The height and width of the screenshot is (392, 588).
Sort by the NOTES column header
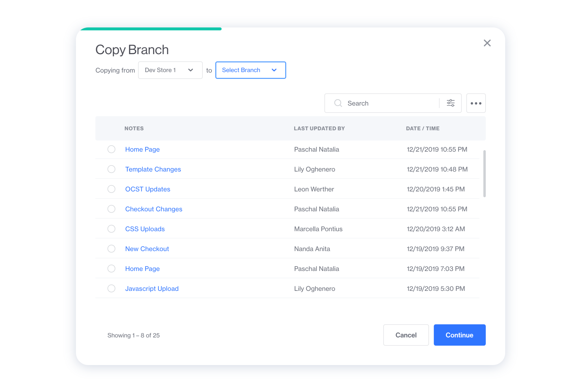coord(134,128)
